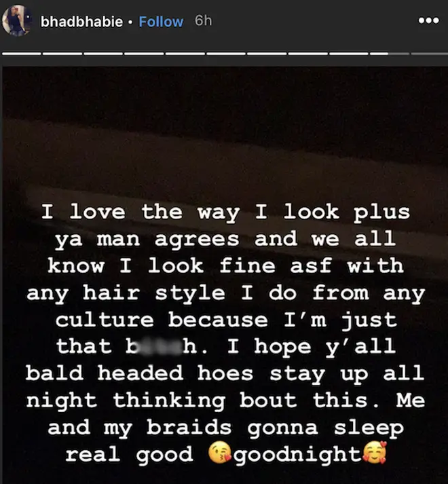The height and width of the screenshot is (484, 448).
Task: Jump to the eighth story progress segment
Action: tap(307, 54)
